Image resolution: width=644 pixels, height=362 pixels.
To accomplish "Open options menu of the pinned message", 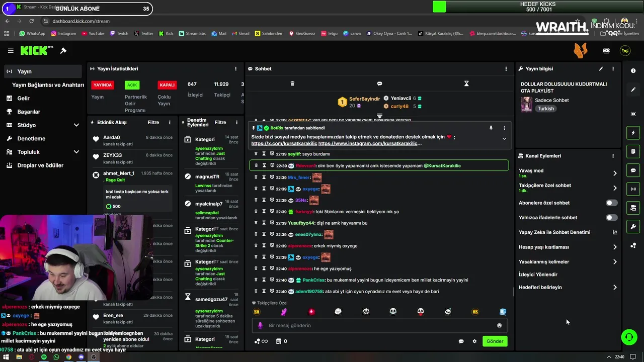I will pos(504,128).
